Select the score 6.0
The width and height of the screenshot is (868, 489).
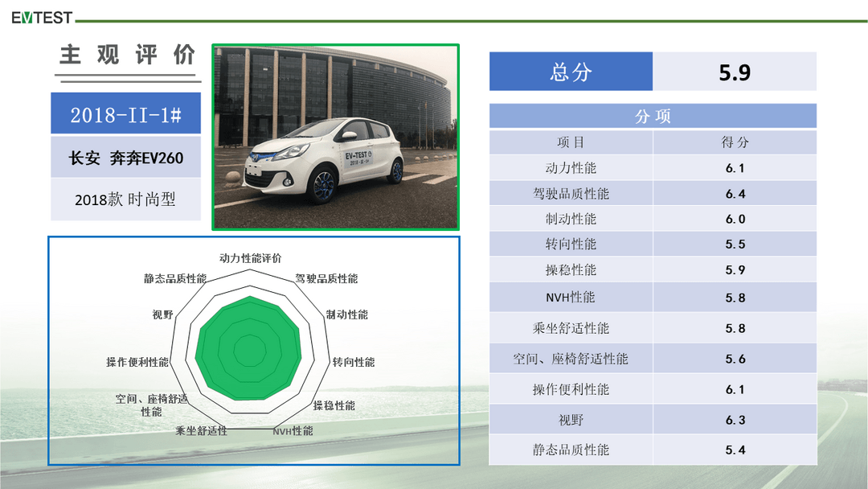click(x=735, y=220)
